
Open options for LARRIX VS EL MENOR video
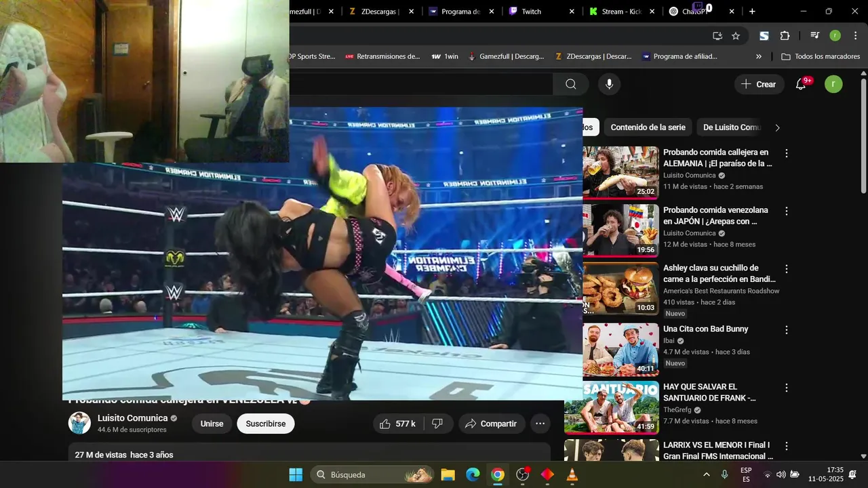tap(787, 446)
